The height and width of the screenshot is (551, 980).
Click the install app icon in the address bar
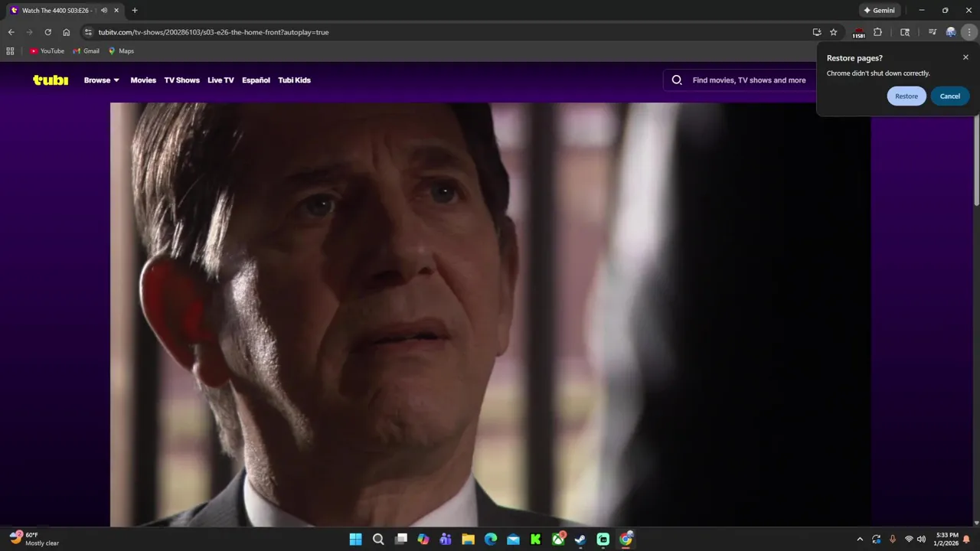(x=817, y=32)
